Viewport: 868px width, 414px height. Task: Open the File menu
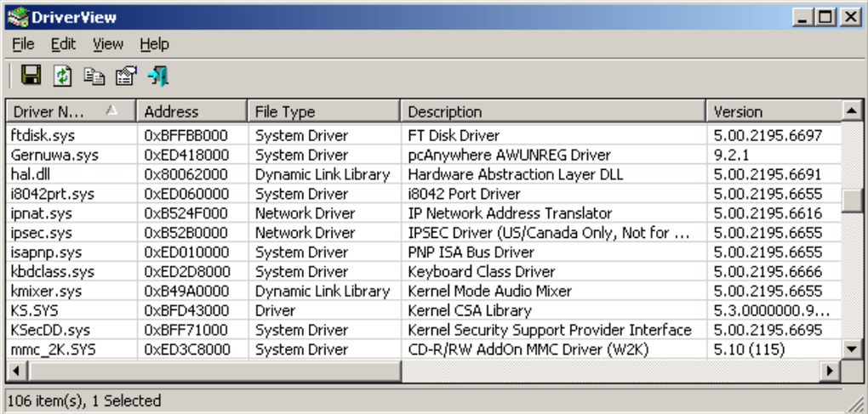23,44
